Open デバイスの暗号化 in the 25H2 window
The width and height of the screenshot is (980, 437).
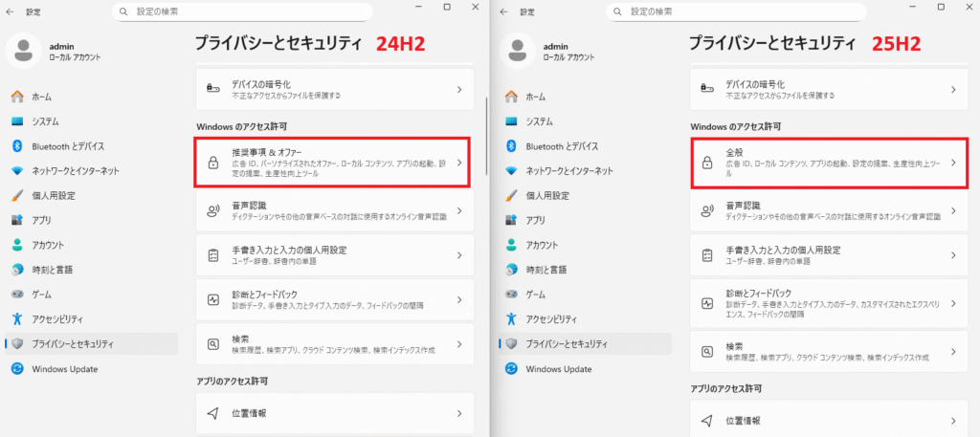(x=827, y=90)
